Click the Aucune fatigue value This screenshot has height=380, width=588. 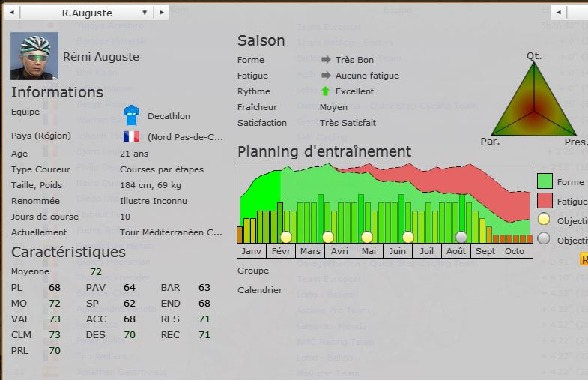click(x=367, y=76)
